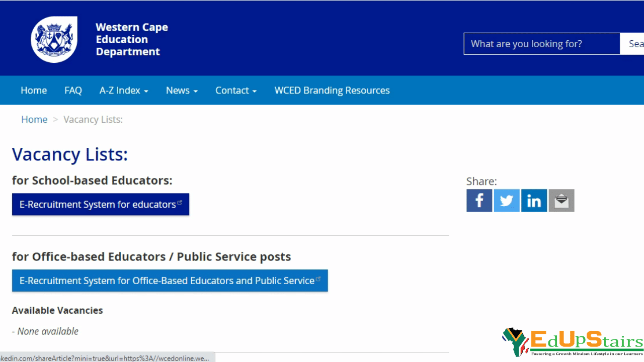Click the Western Cape coat of arms logo

[54, 39]
